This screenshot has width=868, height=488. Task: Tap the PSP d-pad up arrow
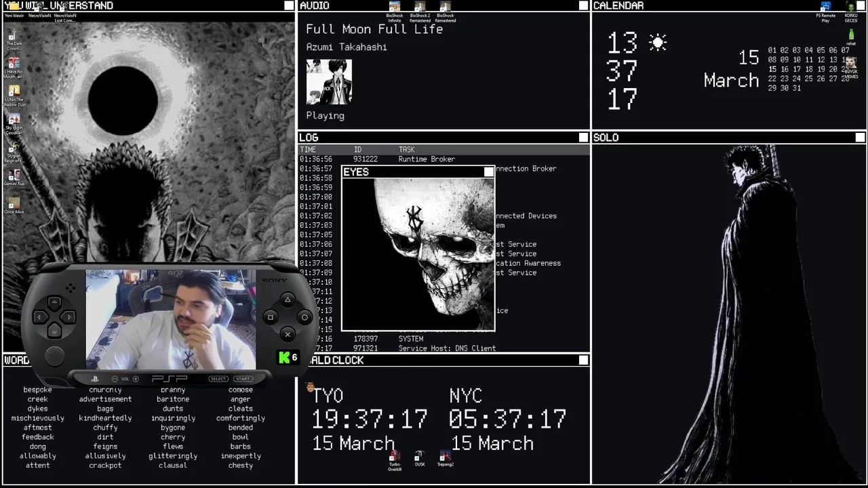(55, 303)
